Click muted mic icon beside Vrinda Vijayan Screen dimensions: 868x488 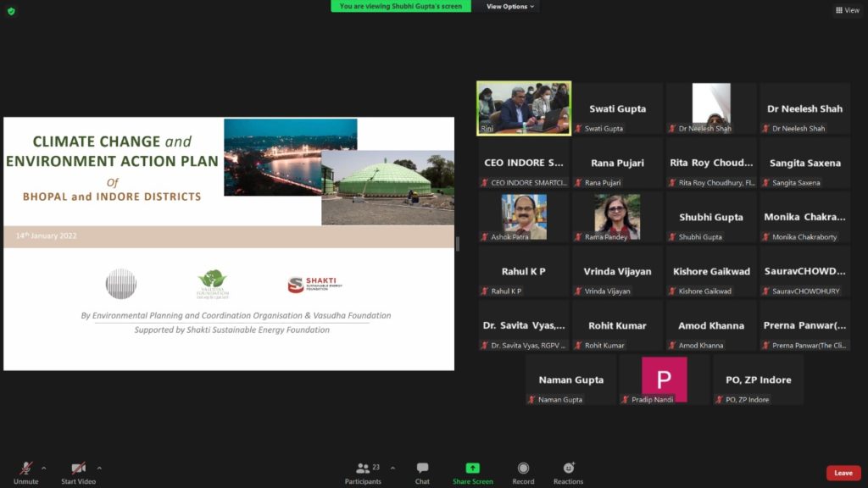pos(578,291)
